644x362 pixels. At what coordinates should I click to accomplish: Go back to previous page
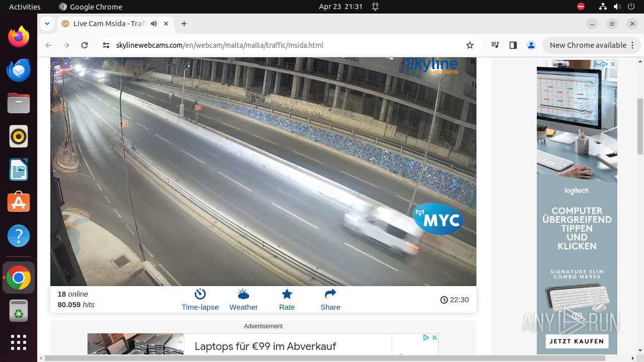(x=48, y=45)
